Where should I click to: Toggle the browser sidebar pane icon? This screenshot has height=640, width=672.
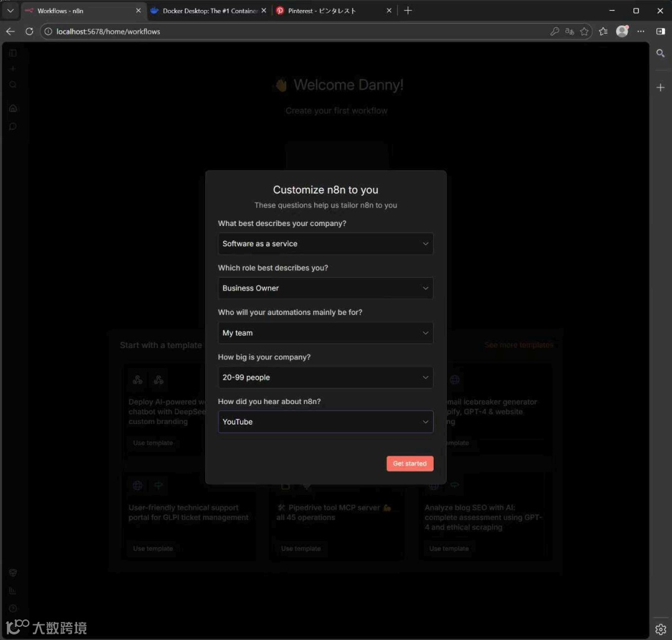click(x=660, y=31)
